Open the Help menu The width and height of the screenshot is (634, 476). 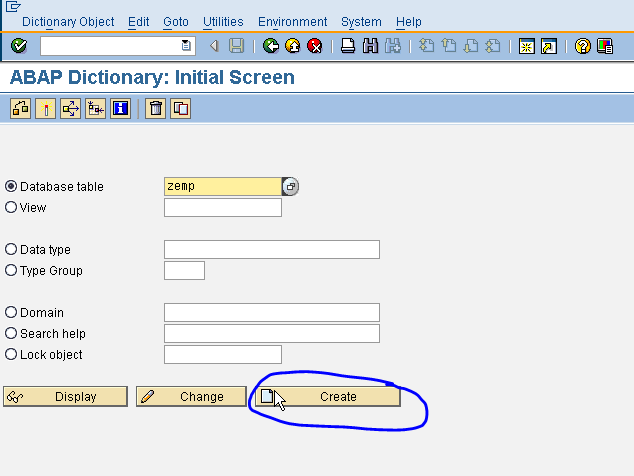[408, 22]
